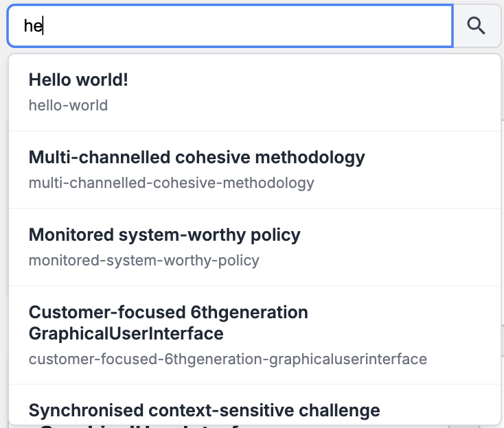
Task: Click the word "challenge" in the last suggestion
Action: (x=341, y=411)
